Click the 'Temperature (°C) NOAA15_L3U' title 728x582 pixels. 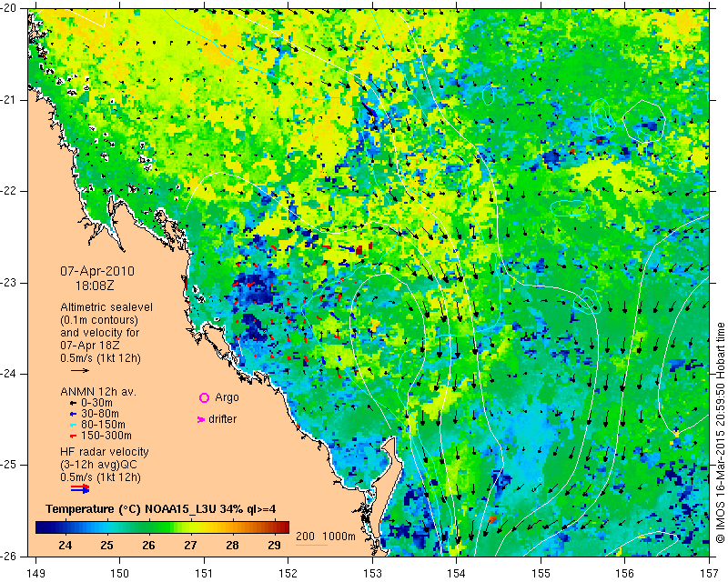click(x=131, y=509)
